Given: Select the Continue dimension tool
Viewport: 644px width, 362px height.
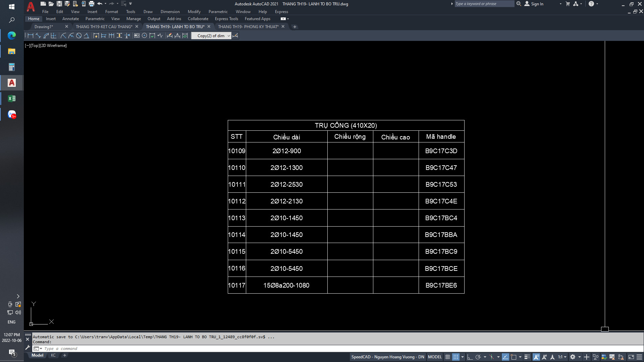Looking at the screenshot, I should tap(111, 36).
